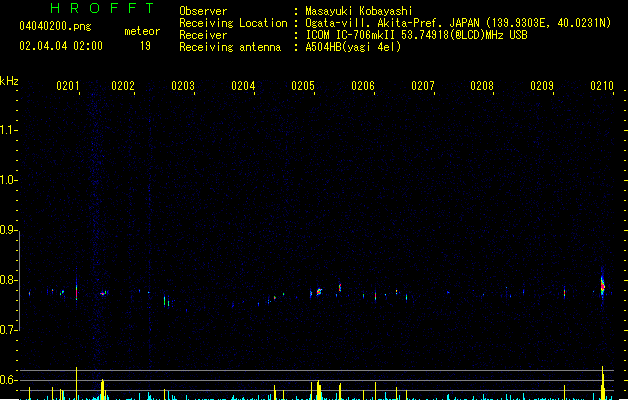Click the 0202 time marker
The height and width of the screenshot is (400, 629).
coord(123,86)
